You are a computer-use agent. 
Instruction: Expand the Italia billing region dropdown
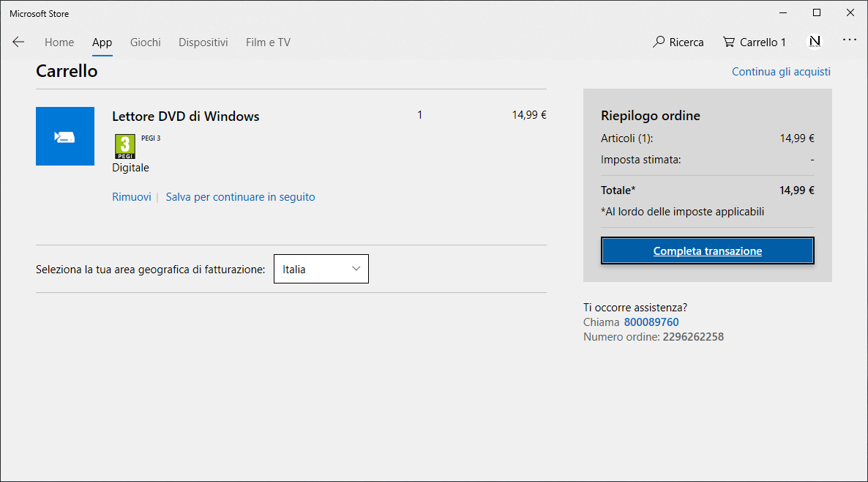[321, 269]
